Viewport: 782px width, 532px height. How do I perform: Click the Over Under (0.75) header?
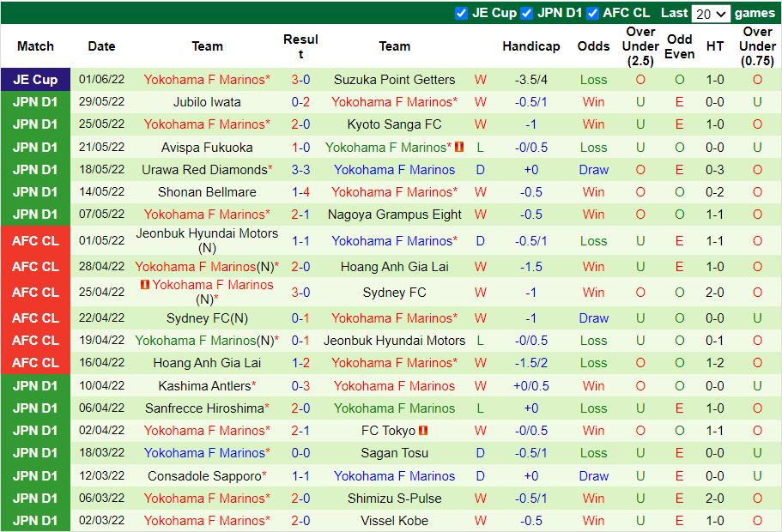pyautogui.click(x=757, y=45)
